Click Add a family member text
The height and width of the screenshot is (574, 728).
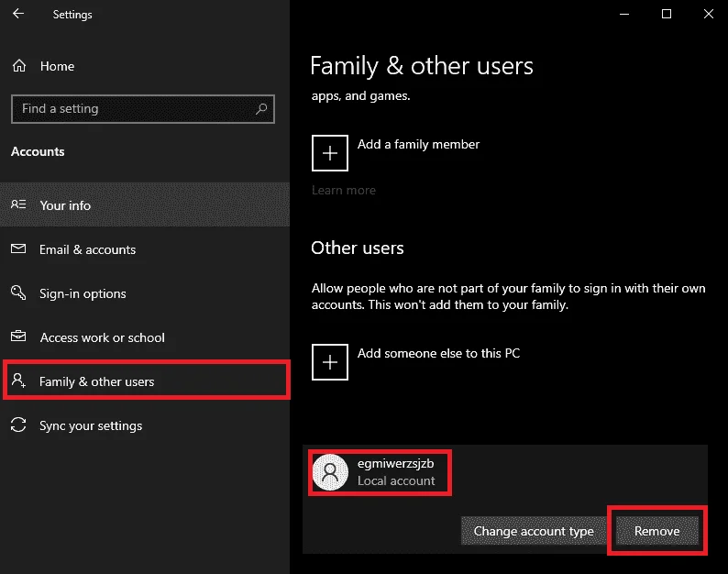[418, 145]
